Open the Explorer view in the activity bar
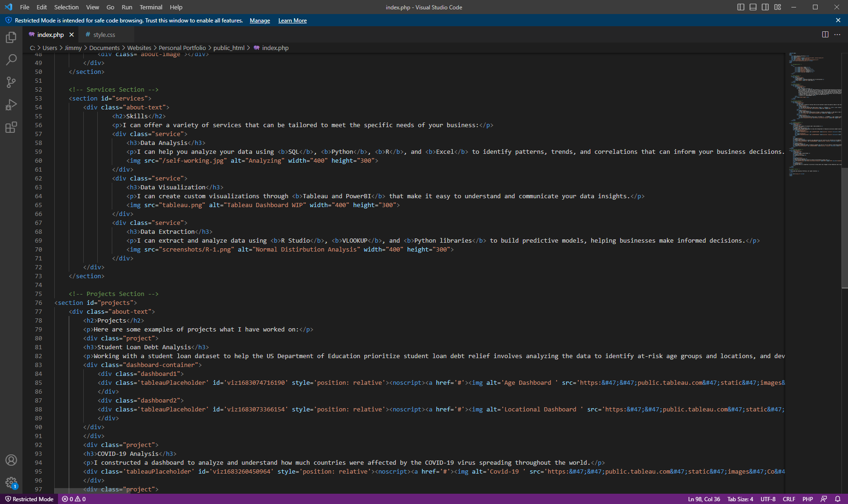848x504 pixels. pyautogui.click(x=11, y=37)
